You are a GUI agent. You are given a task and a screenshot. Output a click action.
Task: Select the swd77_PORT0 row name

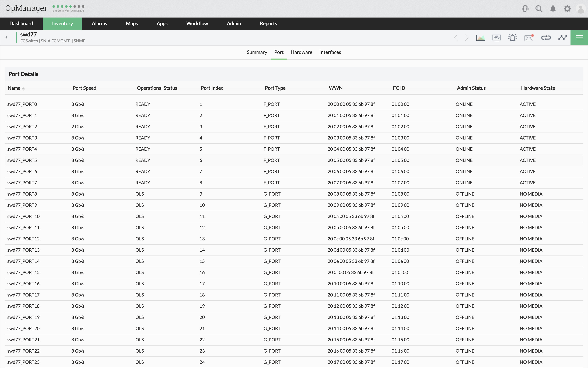tap(22, 104)
